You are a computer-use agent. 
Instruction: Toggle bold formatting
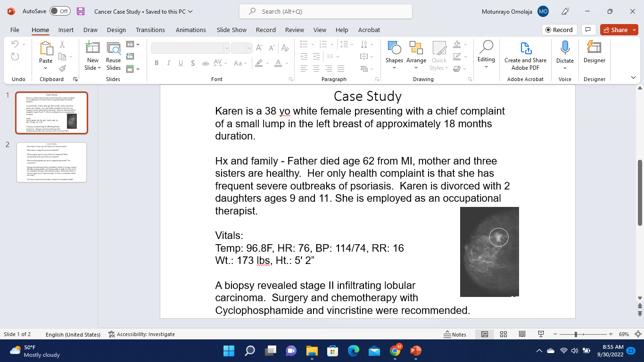pos(157,63)
